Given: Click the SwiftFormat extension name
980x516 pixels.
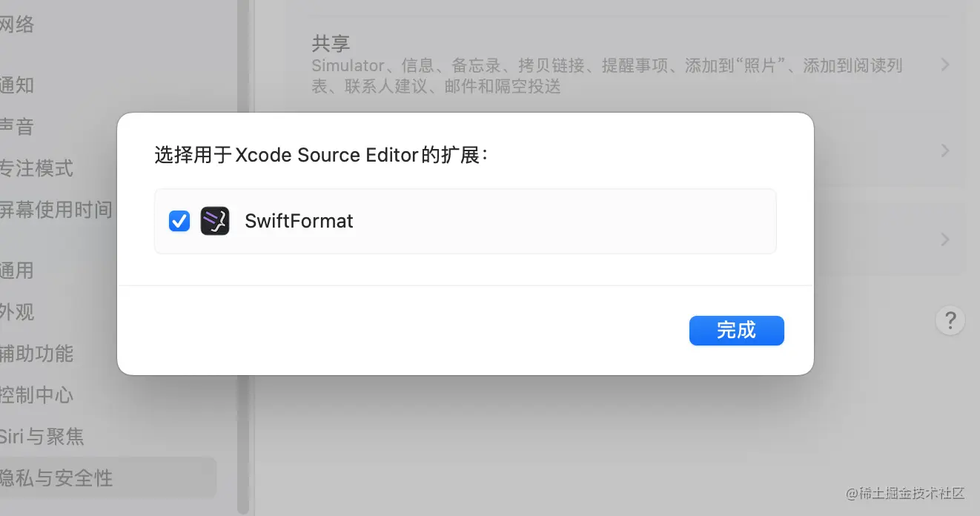Looking at the screenshot, I should (299, 221).
